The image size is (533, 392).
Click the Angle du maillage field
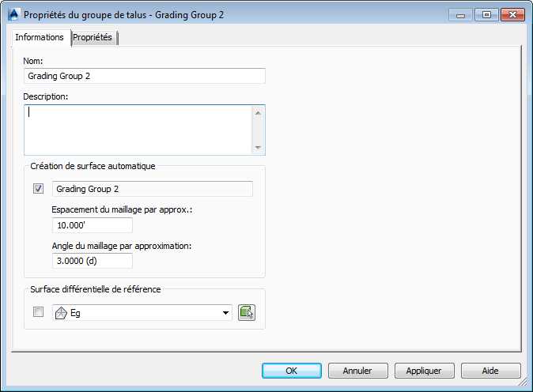coord(92,261)
